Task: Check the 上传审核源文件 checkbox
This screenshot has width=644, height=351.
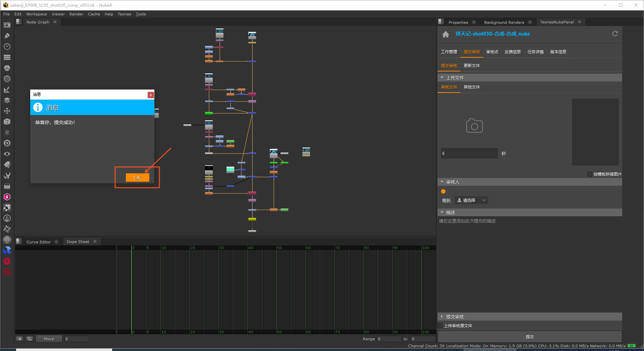Action: pyautogui.click(x=440, y=326)
